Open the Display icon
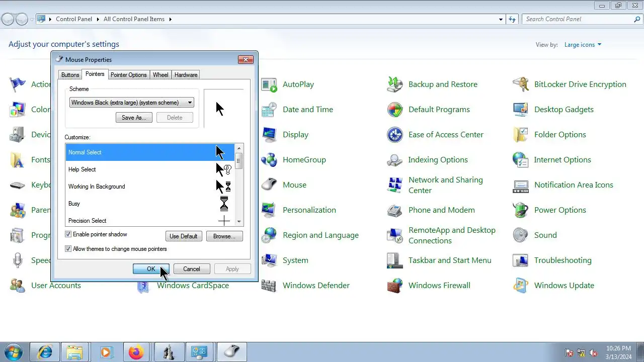This screenshot has width=644, height=362. [x=269, y=135]
